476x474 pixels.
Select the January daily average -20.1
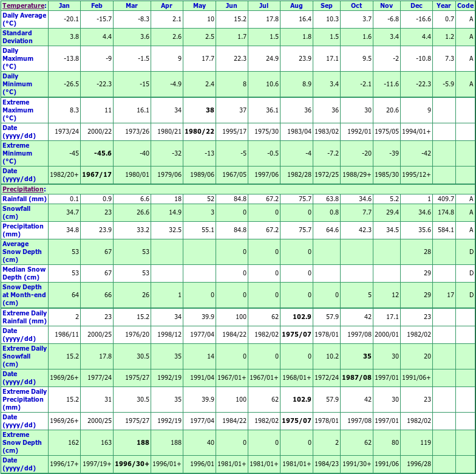click(x=72, y=19)
